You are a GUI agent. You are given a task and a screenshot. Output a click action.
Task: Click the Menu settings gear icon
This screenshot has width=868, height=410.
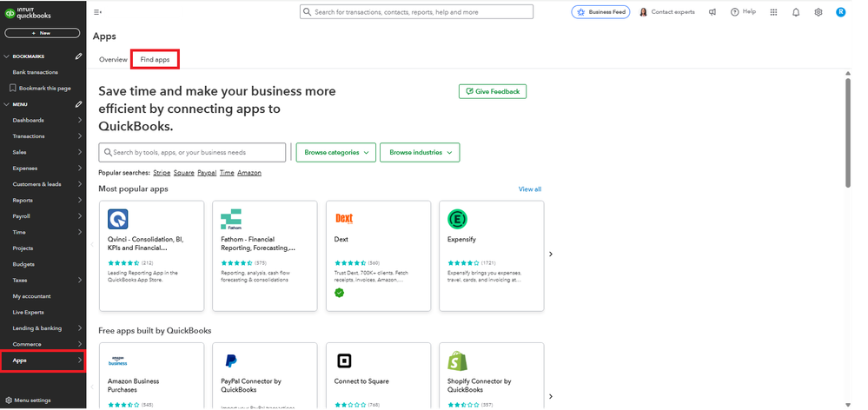9,400
